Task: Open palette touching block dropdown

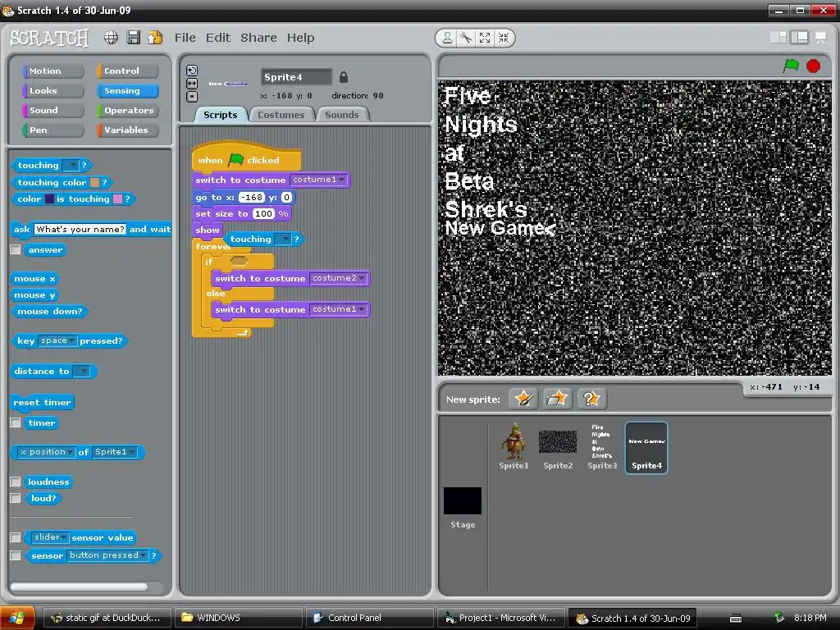Action: (x=71, y=165)
